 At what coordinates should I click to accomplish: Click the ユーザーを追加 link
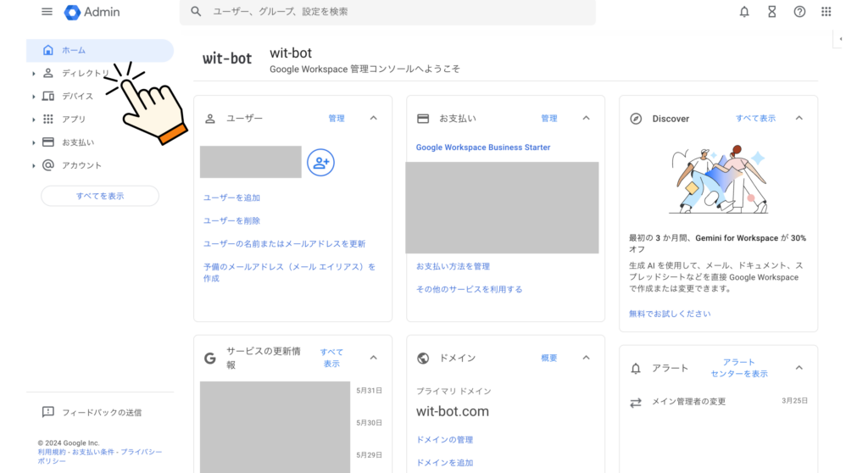click(x=231, y=198)
